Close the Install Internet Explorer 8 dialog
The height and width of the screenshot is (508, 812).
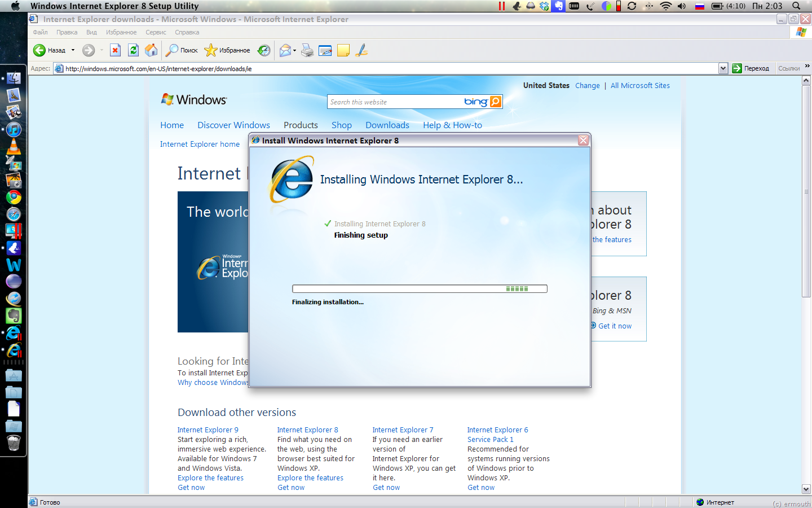tap(584, 140)
